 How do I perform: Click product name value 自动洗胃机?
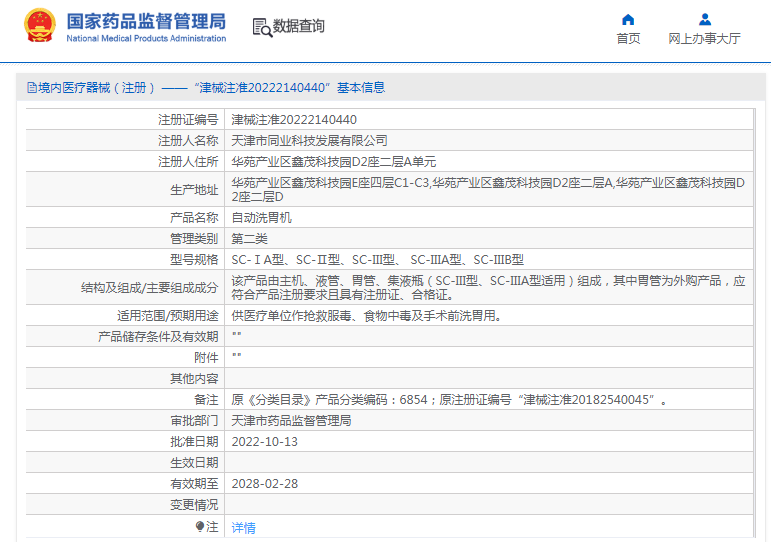point(262,217)
